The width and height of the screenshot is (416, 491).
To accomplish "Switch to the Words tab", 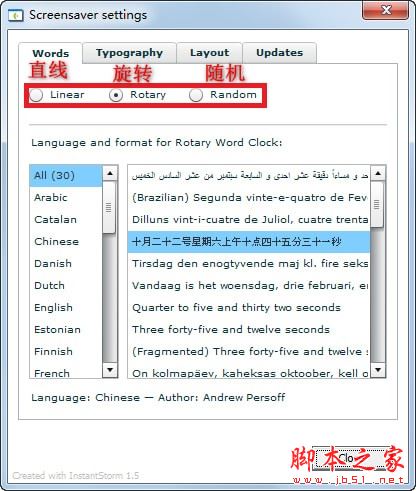I will [x=50, y=53].
